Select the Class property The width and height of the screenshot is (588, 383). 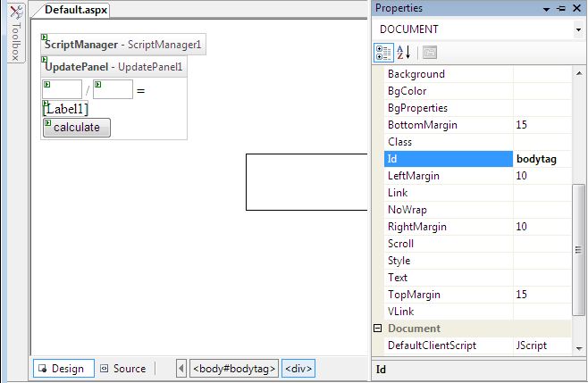[x=449, y=142]
